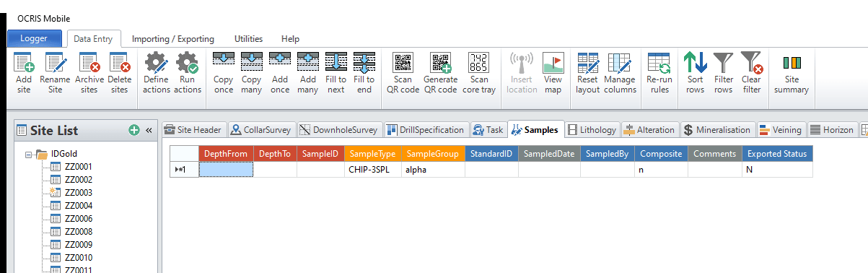Open the Logger tab
Viewport: 868px width, 273px height.
[x=34, y=39]
